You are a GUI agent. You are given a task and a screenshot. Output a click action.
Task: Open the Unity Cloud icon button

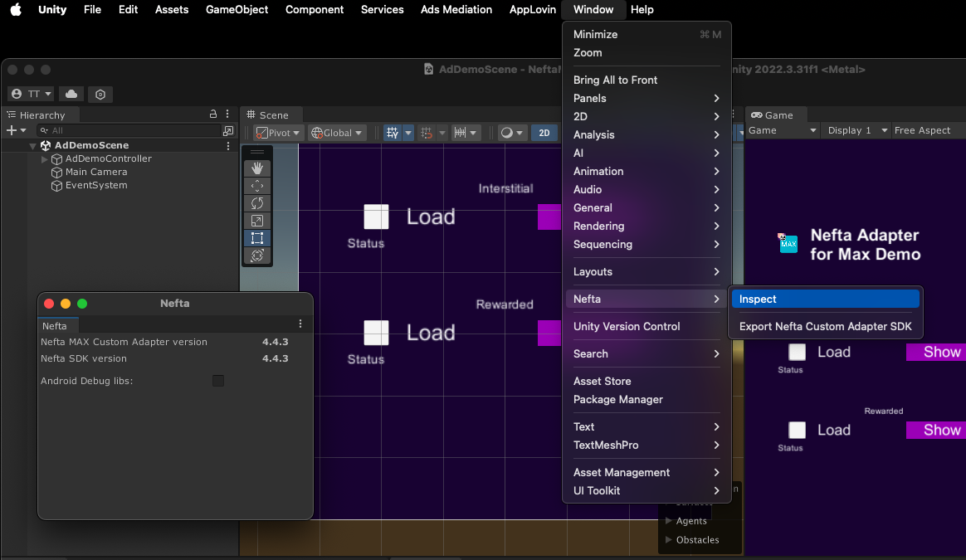coord(71,94)
